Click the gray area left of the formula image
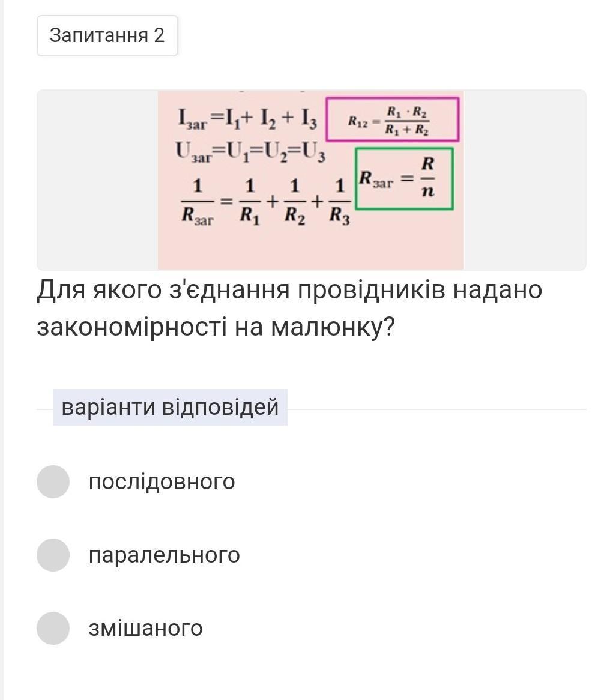Screen dimensions: 616x700 pos(96,180)
